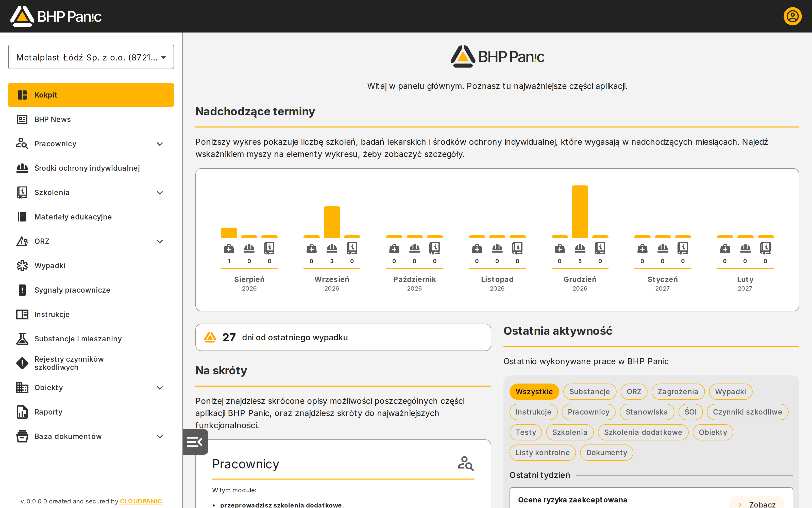Image resolution: width=812 pixels, height=508 pixels.
Task: Open BHP News from the sidebar
Action: pos(91,119)
